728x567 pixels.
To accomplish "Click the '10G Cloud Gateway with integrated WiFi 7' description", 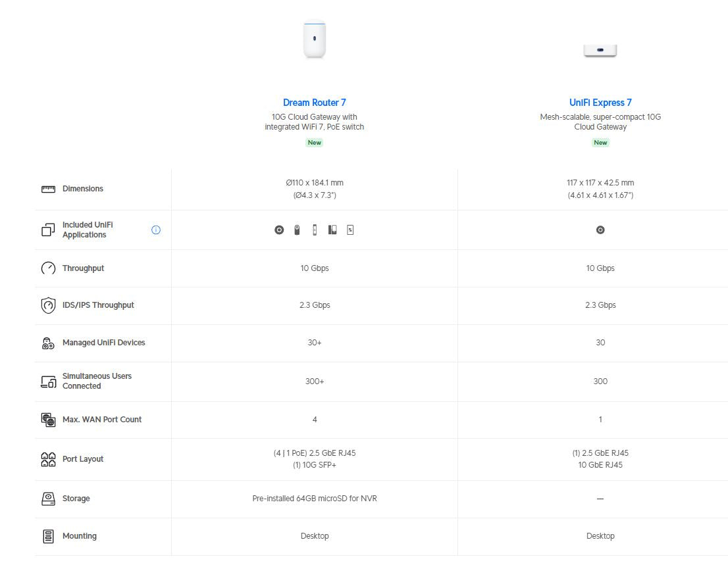I will [x=315, y=122].
